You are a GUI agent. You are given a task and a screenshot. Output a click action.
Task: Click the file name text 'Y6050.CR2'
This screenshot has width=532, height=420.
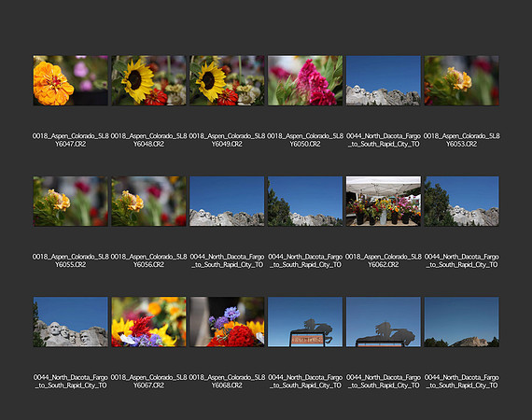tap(305, 144)
